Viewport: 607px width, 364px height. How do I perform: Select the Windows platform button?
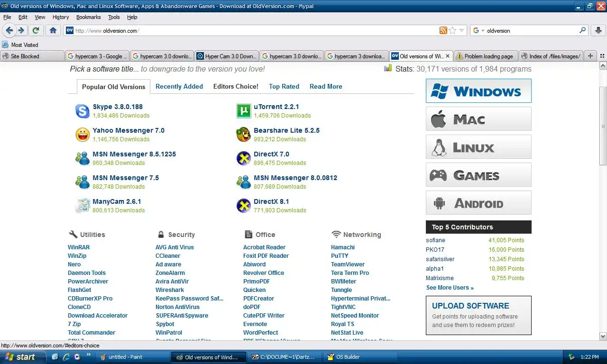[x=478, y=91]
